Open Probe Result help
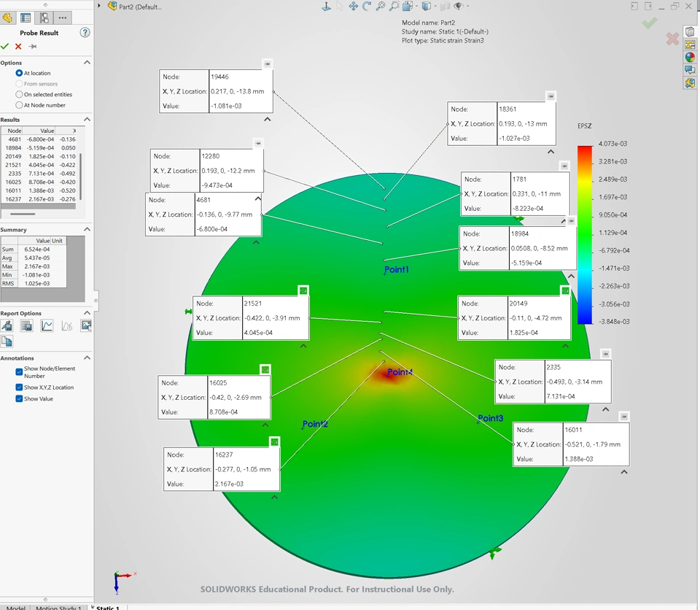Image resolution: width=700 pixels, height=610 pixels. point(85,32)
